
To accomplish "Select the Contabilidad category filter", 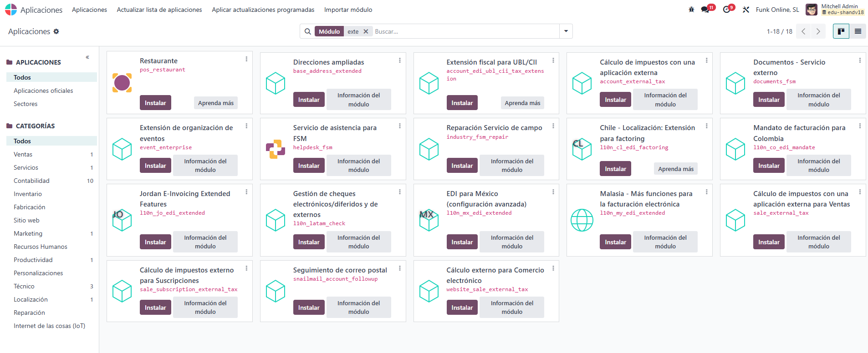I will [x=31, y=181].
